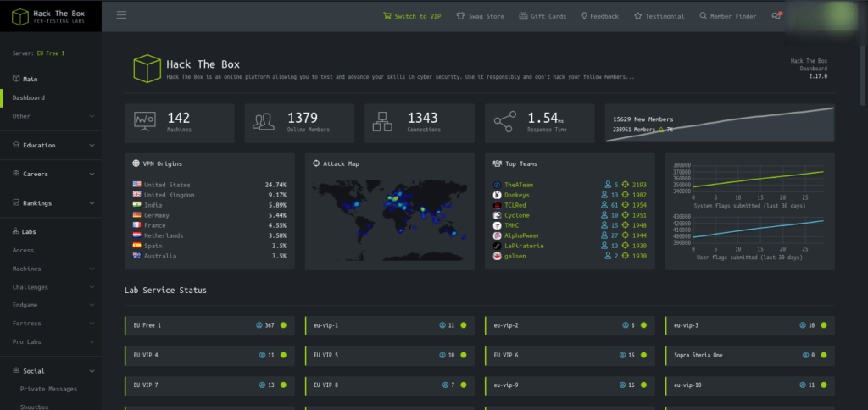Click the hamburger menu icon

pyautogui.click(x=122, y=15)
